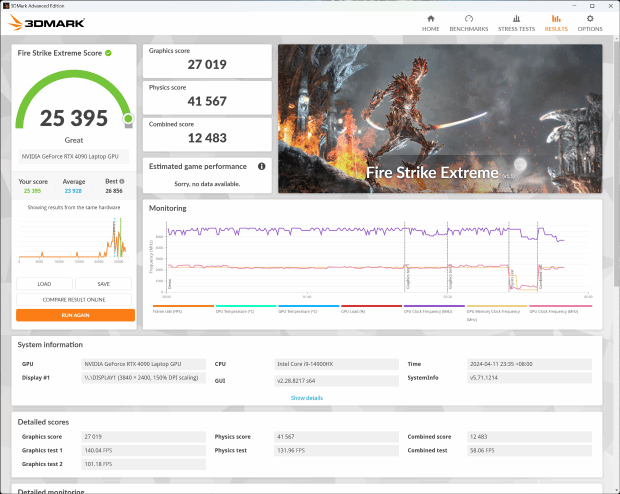Toggle the CPU Temperature teal legend

click(246, 309)
